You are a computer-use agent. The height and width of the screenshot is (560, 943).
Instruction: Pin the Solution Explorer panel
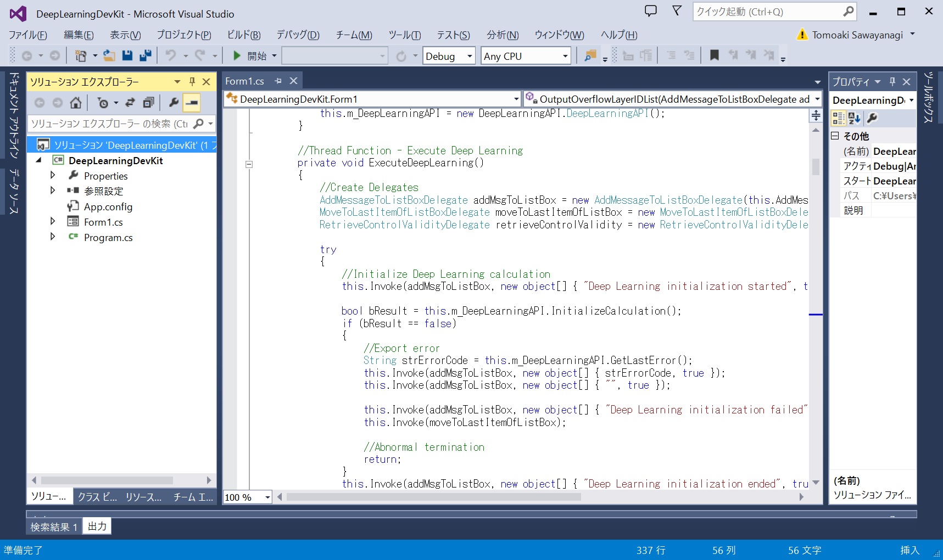192,82
